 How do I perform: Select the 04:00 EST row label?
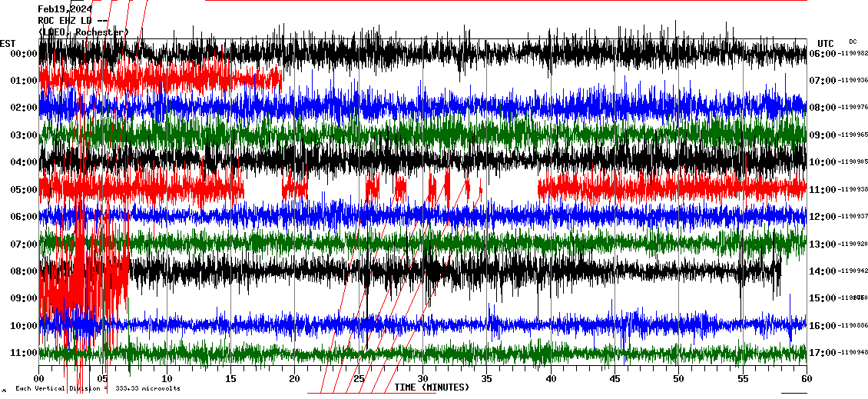23,162
